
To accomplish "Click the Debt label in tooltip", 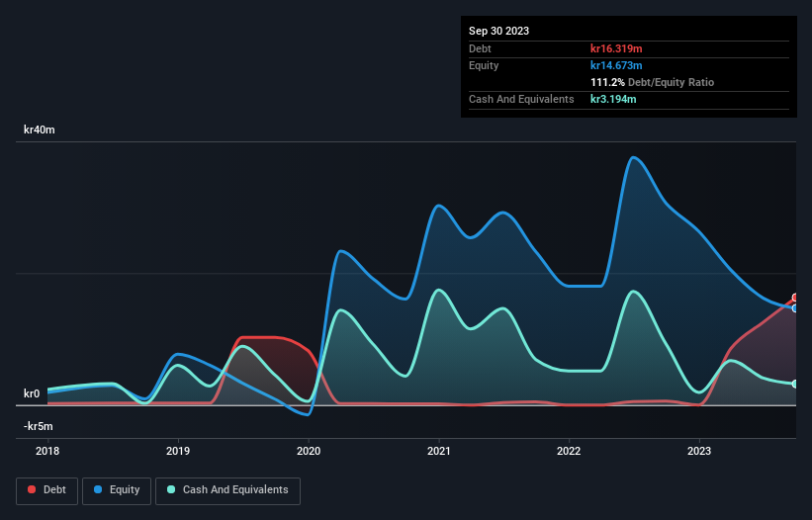I will point(480,48).
